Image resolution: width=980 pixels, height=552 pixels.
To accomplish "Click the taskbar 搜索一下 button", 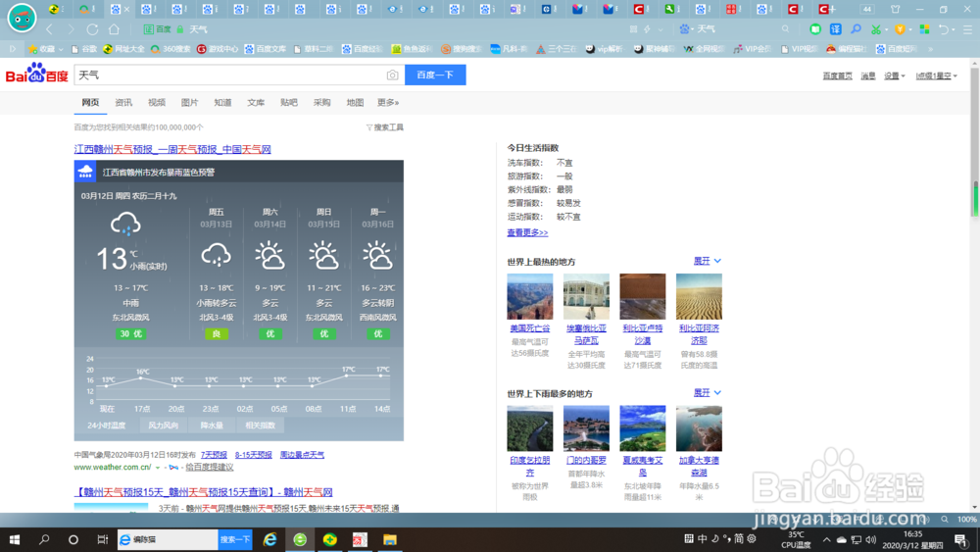I will (235, 539).
